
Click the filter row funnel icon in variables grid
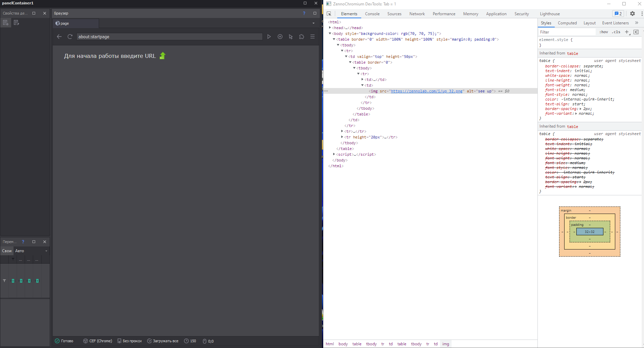[4, 281]
